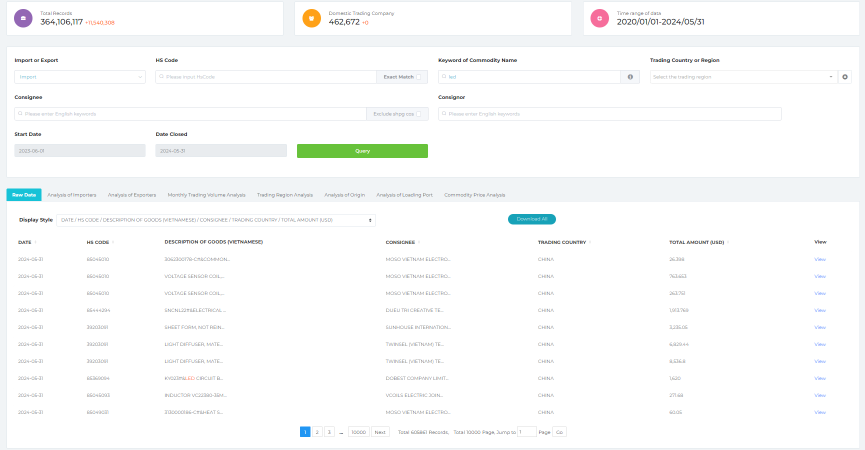Click the purple Total Records icon
Viewport: 865px width, 450px height.
click(24, 17)
